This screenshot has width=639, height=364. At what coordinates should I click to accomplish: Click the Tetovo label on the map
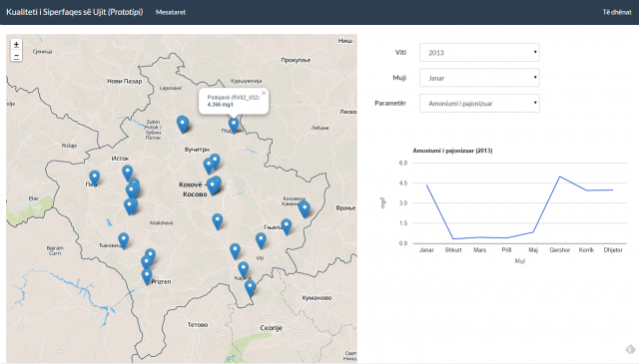198,324
